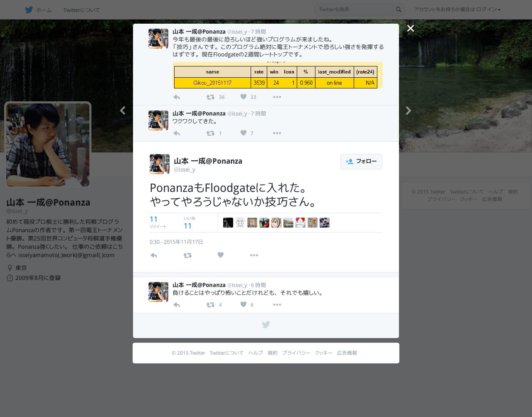The image size is (532, 417).
Task: Open the 11 いいね count
Action: coord(190,223)
